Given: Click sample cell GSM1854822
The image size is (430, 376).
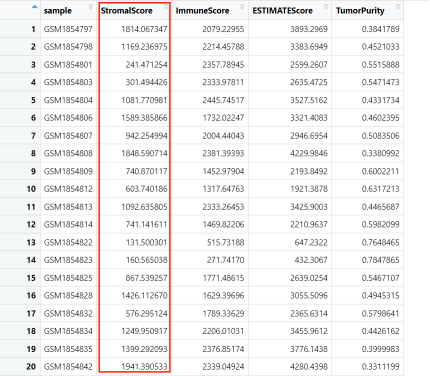Looking at the screenshot, I should 68,242.
